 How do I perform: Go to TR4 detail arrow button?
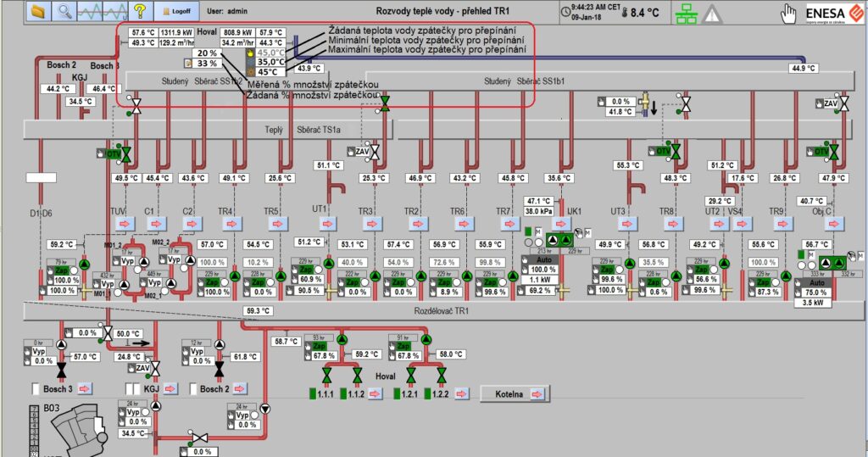(x=232, y=224)
